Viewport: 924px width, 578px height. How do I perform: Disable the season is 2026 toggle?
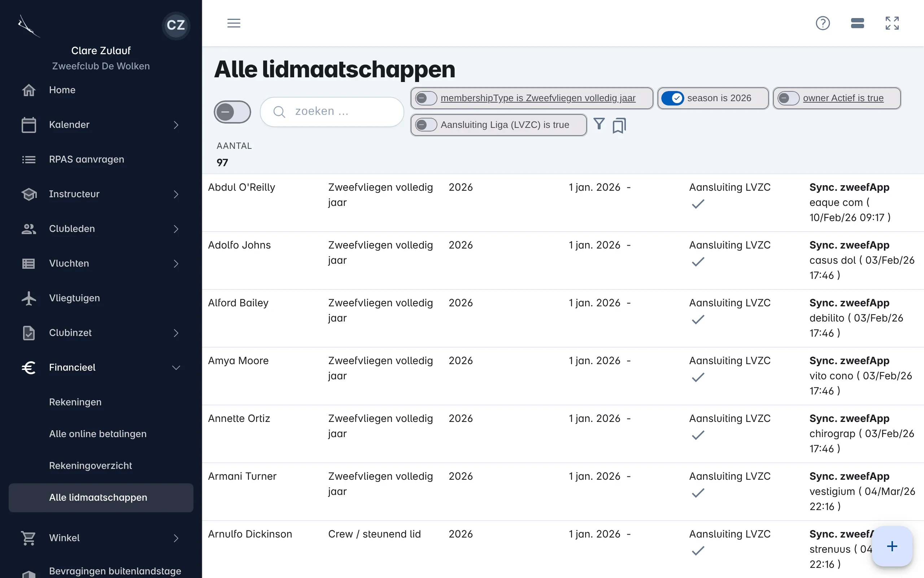pos(672,98)
